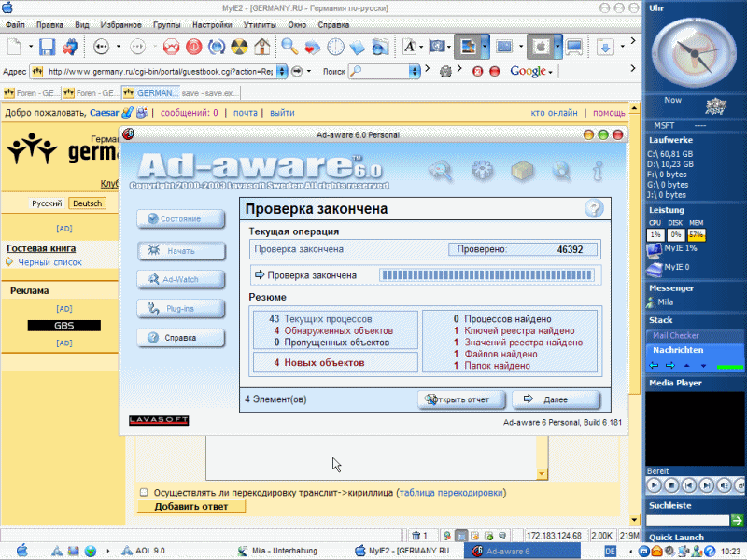Click the Play button in Media Player
The height and width of the screenshot is (560, 747).
coord(655,485)
